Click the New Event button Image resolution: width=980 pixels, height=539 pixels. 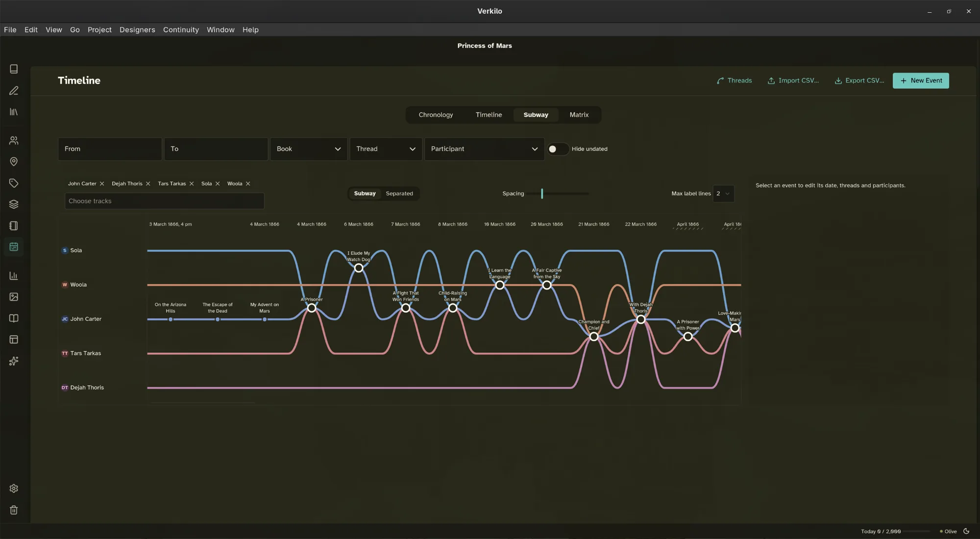(x=921, y=80)
